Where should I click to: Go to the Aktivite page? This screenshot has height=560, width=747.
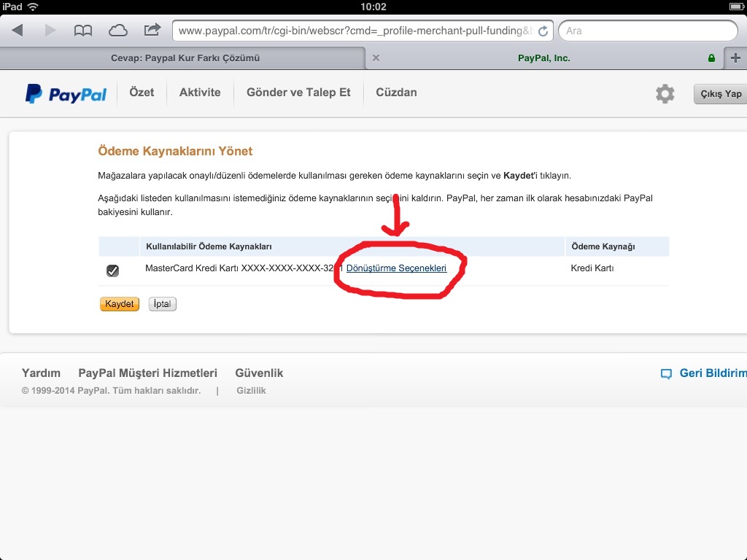pyautogui.click(x=200, y=93)
